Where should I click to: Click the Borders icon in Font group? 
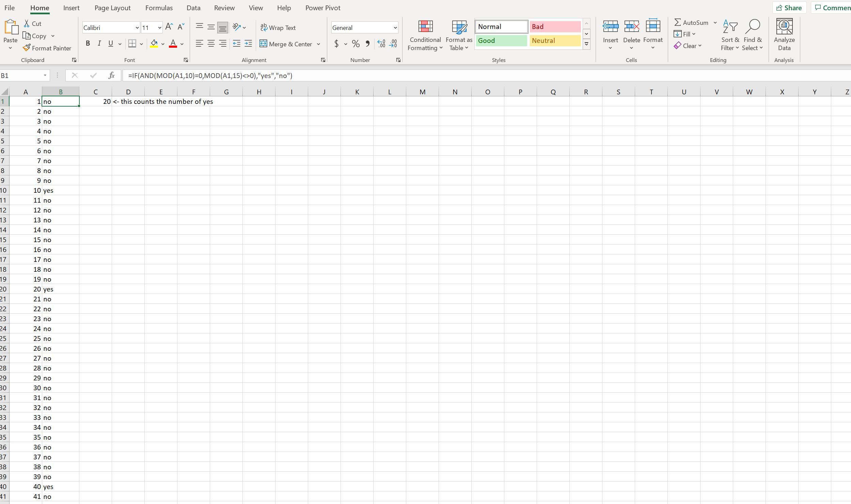(132, 44)
